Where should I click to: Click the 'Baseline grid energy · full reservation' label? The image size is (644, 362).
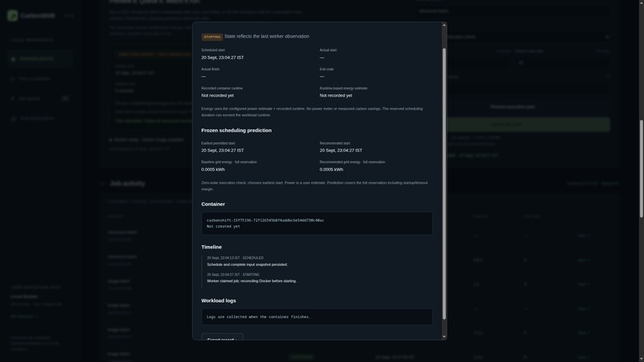click(x=229, y=162)
